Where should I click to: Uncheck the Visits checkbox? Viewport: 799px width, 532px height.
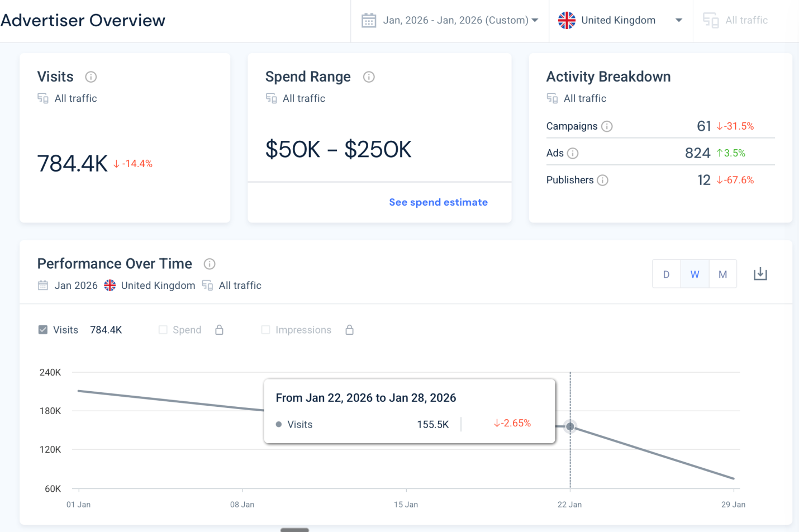(43, 330)
